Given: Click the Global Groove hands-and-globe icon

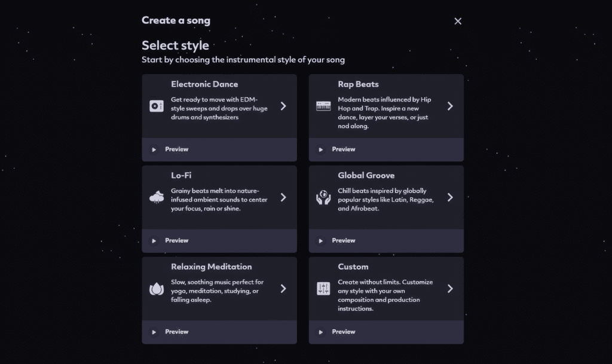Looking at the screenshot, I should pos(323,197).
